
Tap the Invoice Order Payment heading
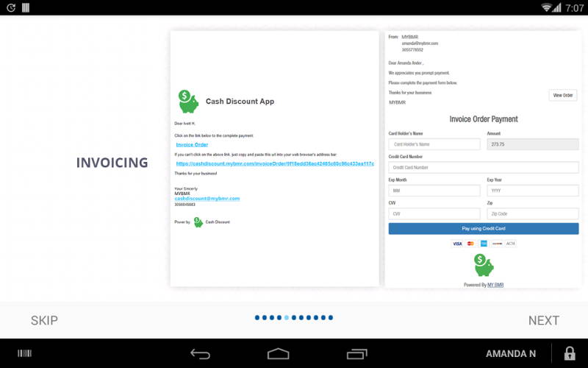[484, 119]
